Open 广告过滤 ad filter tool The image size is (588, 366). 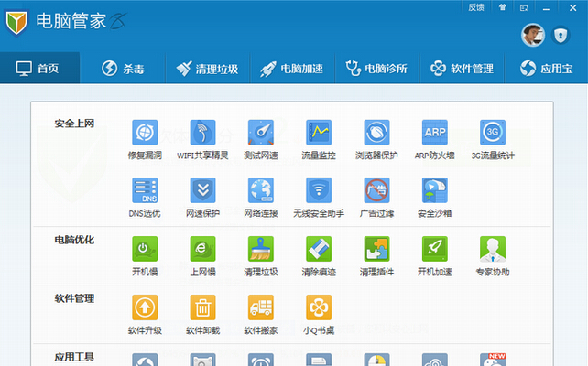click(x=376, y=190)
